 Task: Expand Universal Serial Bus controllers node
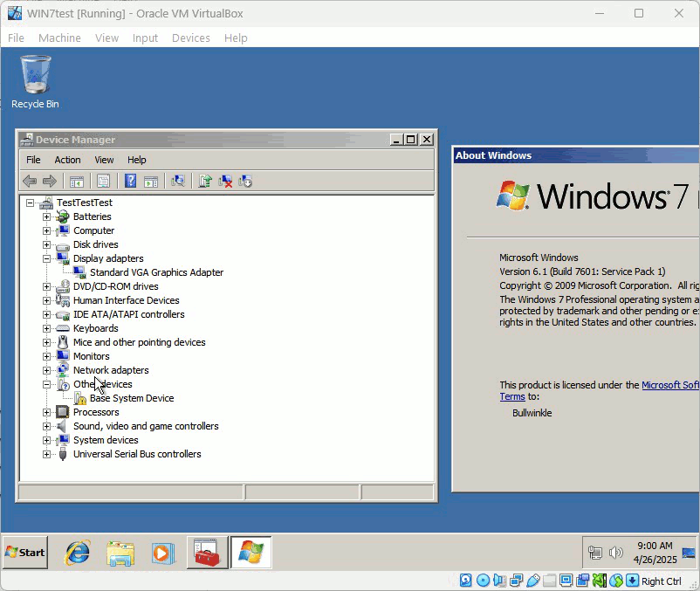pos(46,455)
